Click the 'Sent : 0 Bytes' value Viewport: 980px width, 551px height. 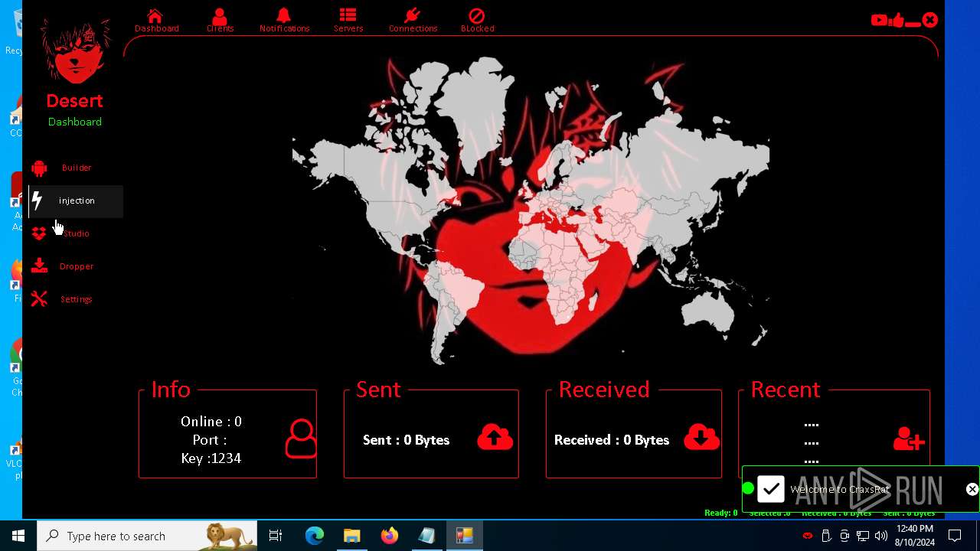[406, 440]
